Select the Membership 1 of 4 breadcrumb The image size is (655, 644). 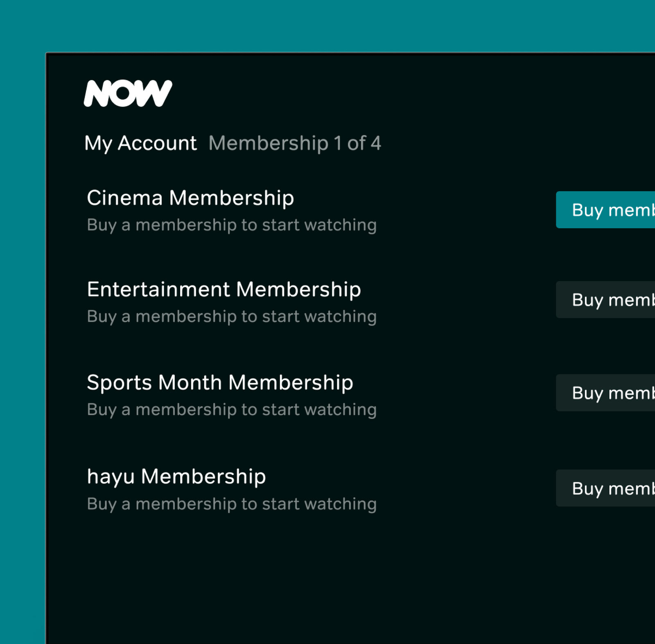(295, 143)
